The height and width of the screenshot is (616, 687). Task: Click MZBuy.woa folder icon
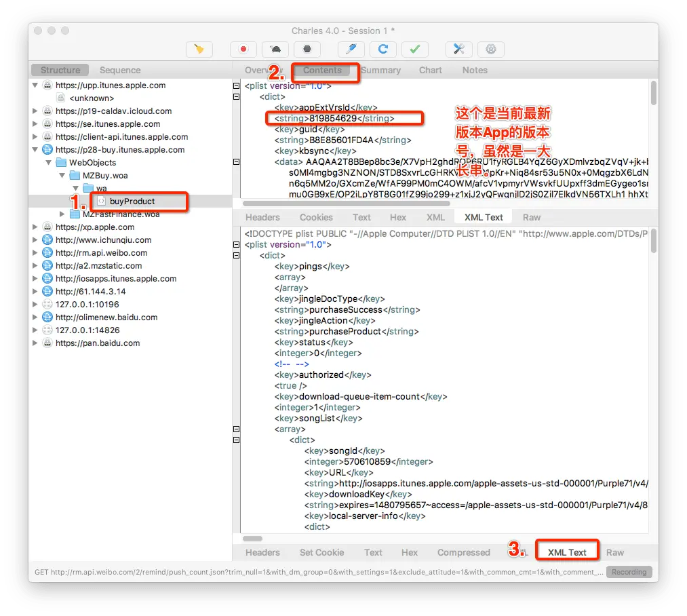point(75,176)
